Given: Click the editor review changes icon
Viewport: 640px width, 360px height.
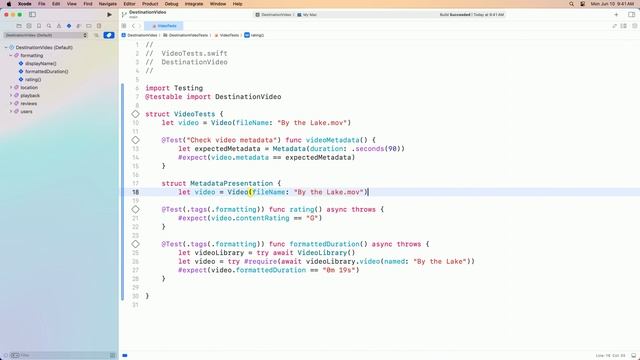Looking at the screenshot, I should [x=615, y=26].
